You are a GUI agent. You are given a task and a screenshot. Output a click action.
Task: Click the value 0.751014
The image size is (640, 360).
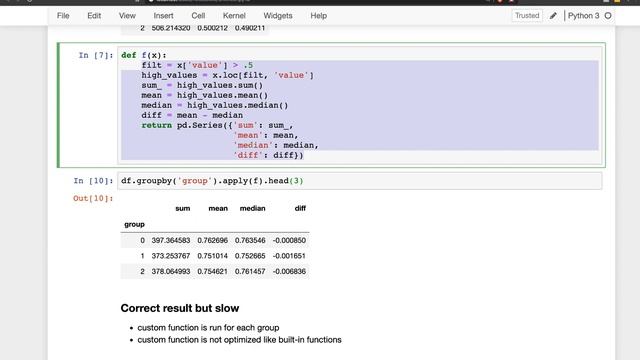[x=212, y=256]
